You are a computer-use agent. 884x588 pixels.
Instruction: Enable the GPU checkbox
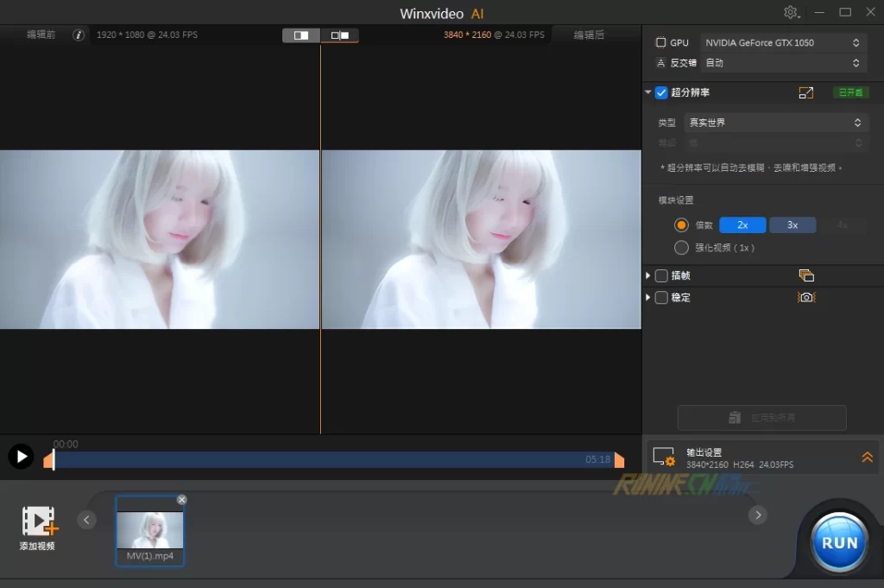tap(661, 42)
